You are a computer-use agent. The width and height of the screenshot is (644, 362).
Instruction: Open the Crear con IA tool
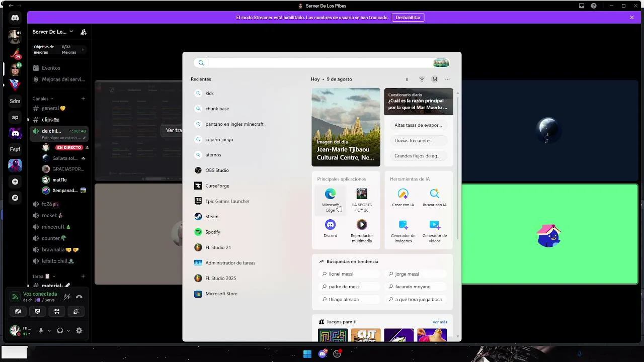click(x=403, y=198)
